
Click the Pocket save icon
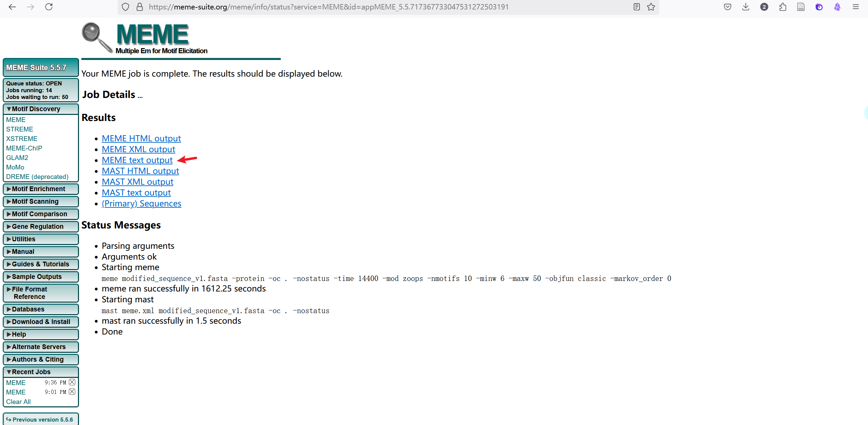[727, 7]
